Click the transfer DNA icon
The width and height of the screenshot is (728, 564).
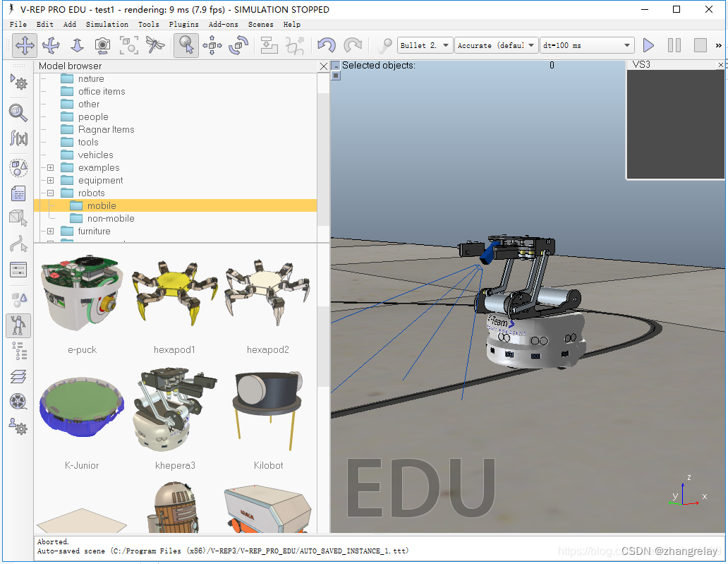coord(295,45)
